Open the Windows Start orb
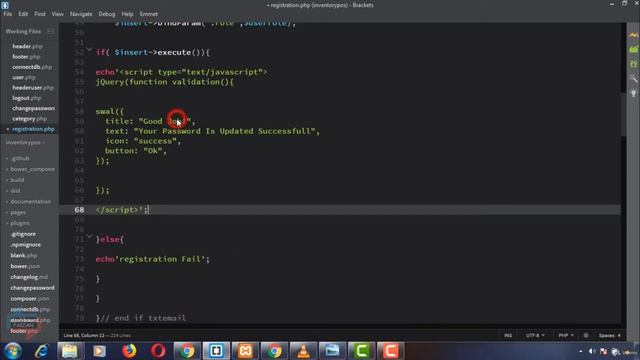Screen dimensions: 640x360 (x=13, y=351)
